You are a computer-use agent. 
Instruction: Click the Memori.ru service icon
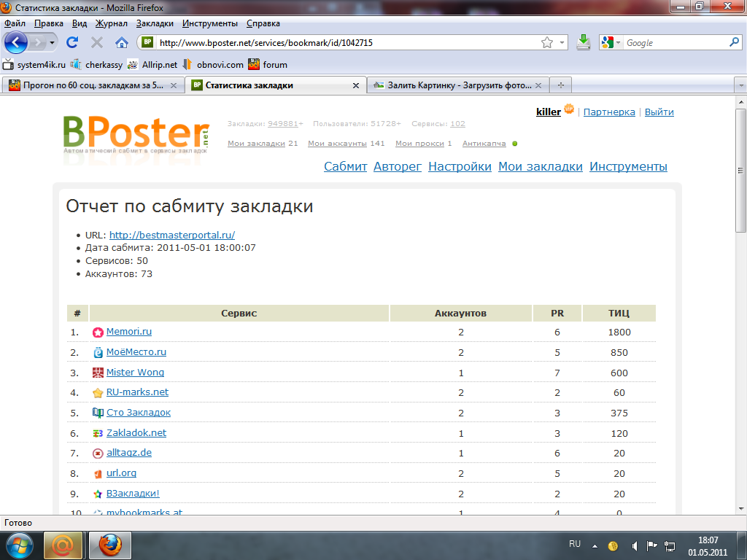point(98,332)
